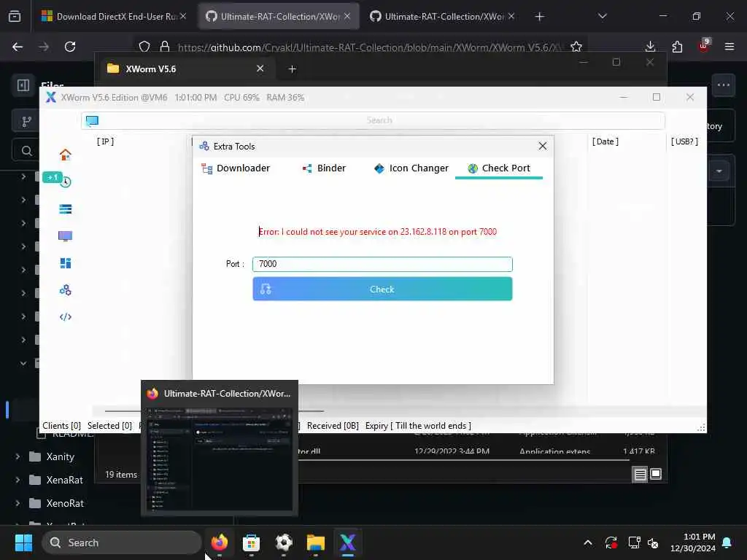This screenshot has width=747, height=560.
Task: Click the Port input field showing 7000
Action: coord(382,264)
